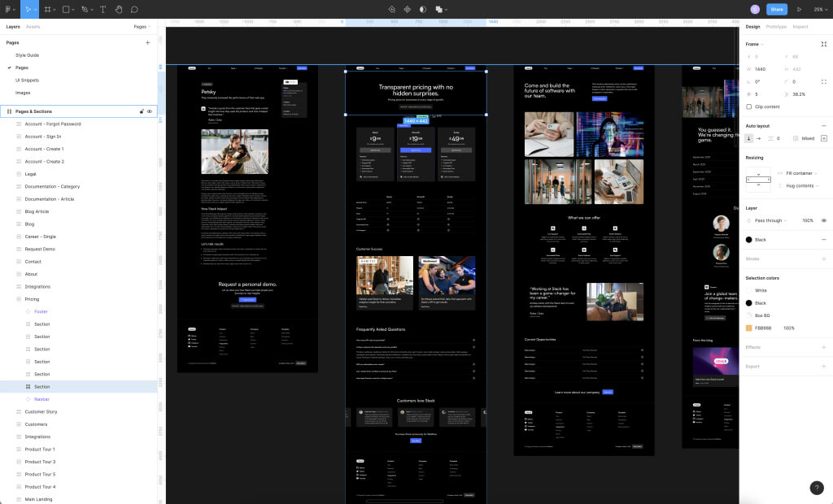The image size is (833, 504).
Task: Click the Black fill color swatch
Action: click(x=749, y=240)
